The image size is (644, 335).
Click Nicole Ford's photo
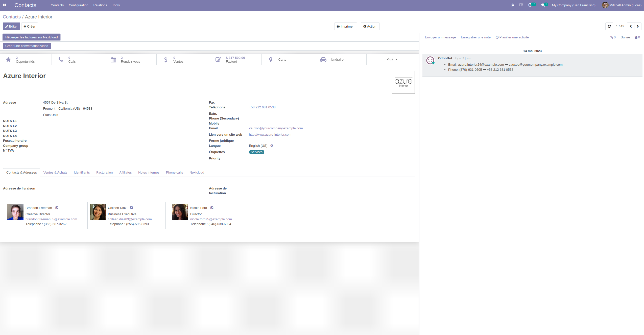click(x=180, y=212)
